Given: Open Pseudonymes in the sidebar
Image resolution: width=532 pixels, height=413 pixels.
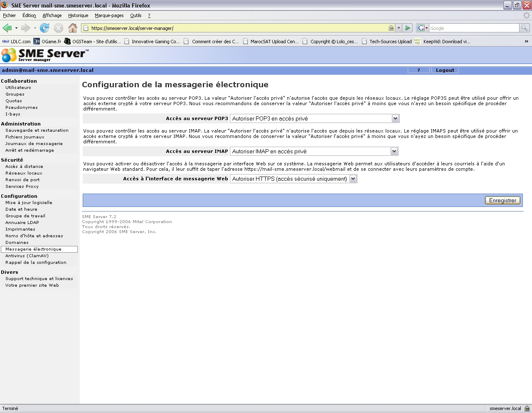Looking at the screenshot, I should (22, 108).
